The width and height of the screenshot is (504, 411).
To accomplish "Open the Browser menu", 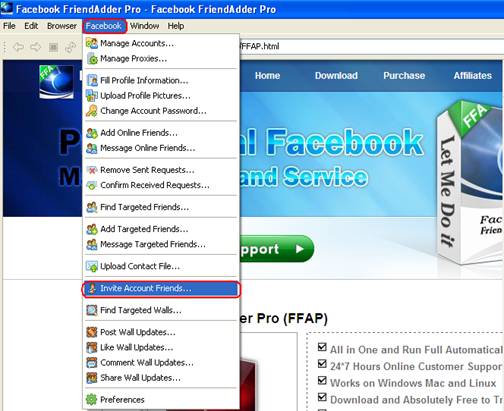I will [x=62, y=26].
